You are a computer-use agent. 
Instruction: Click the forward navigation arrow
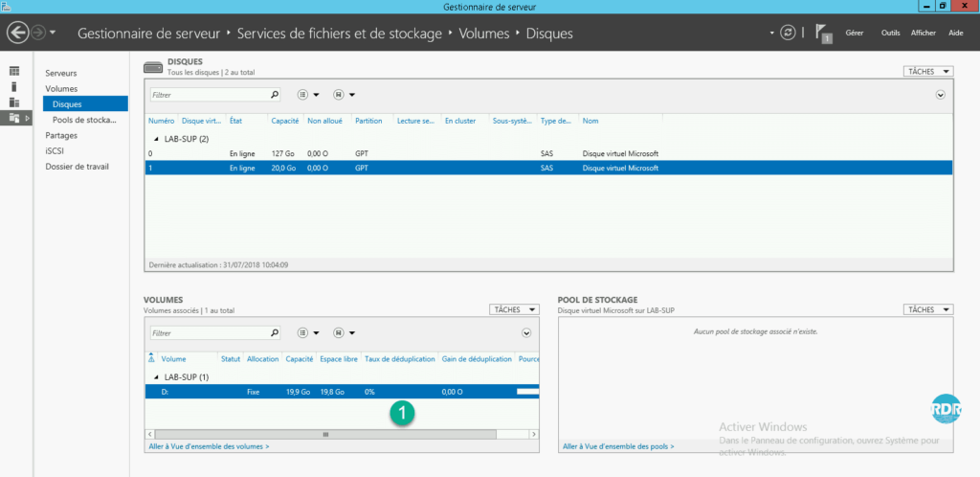[x=38, y=33]
